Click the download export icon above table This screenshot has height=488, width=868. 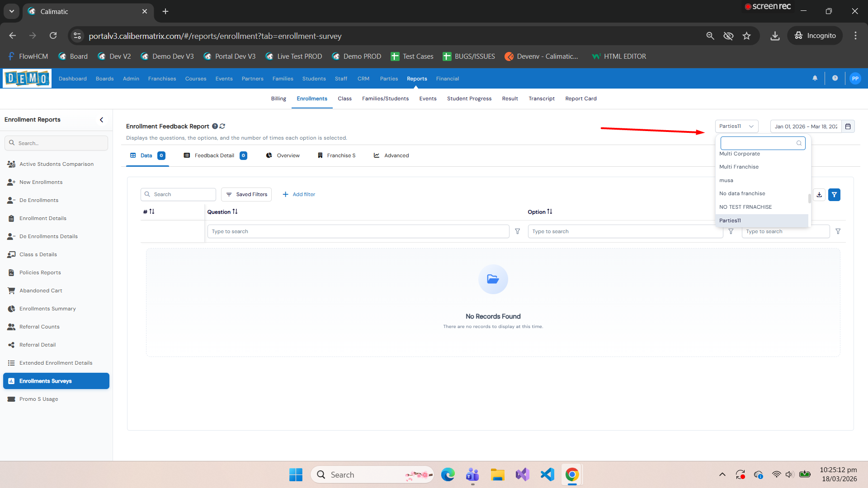(819, 195)
